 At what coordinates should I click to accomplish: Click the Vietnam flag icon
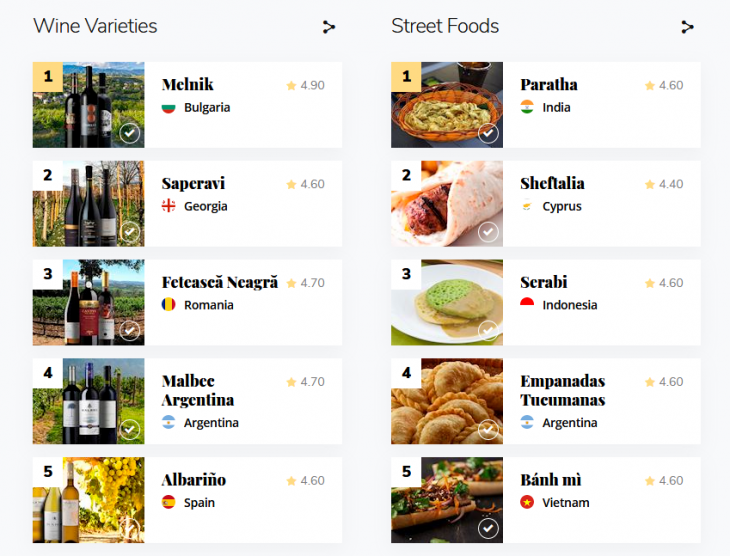(x=527, y=502)
